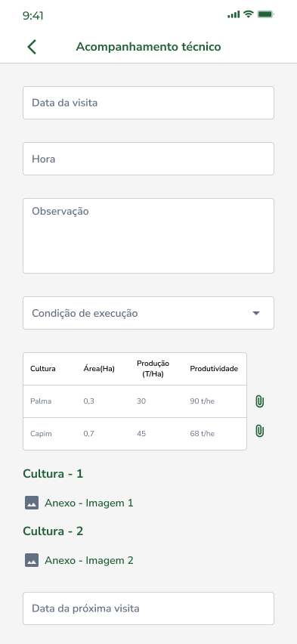Tap the Wi-Fi icon in status bar
This screenshot has height=644, width=297.
(248, 14)
